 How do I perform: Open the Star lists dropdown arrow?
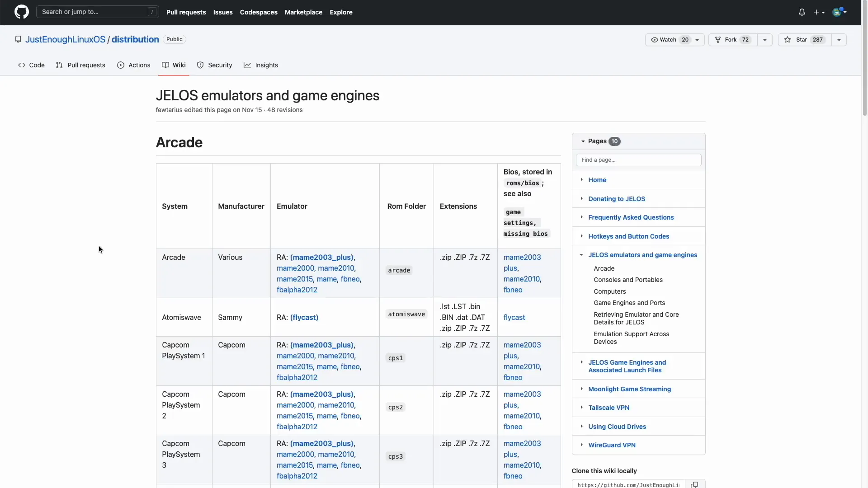pos(839,40)
